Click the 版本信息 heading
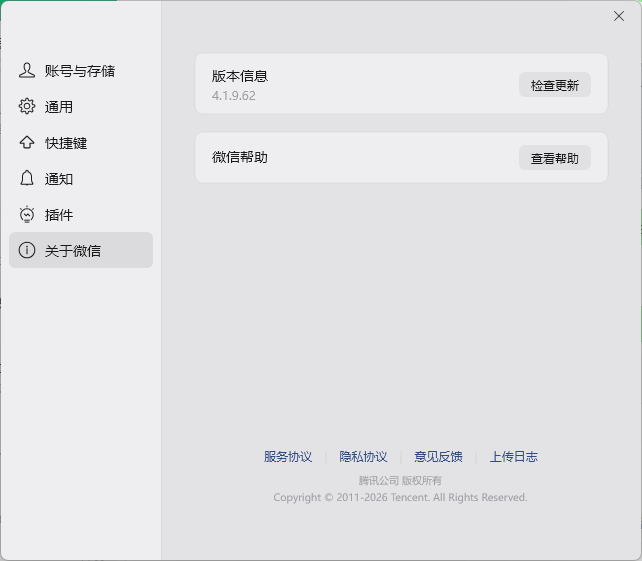The image size is (642, 561). (x=240, y=76)
